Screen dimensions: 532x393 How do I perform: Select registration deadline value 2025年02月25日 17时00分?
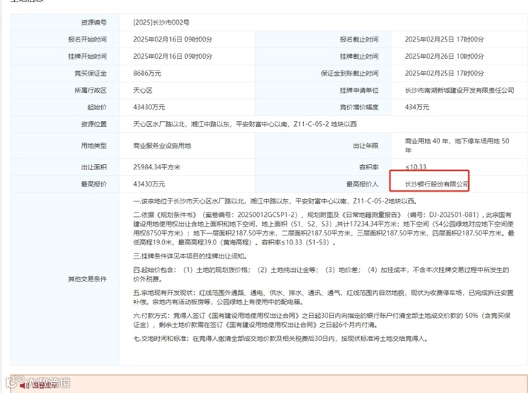(x=444, y=39)
